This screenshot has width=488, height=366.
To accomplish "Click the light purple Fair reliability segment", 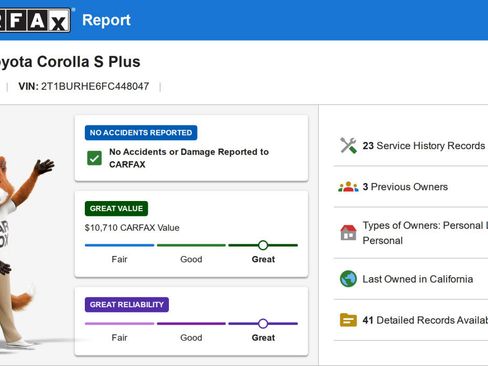I will [120, 324].
